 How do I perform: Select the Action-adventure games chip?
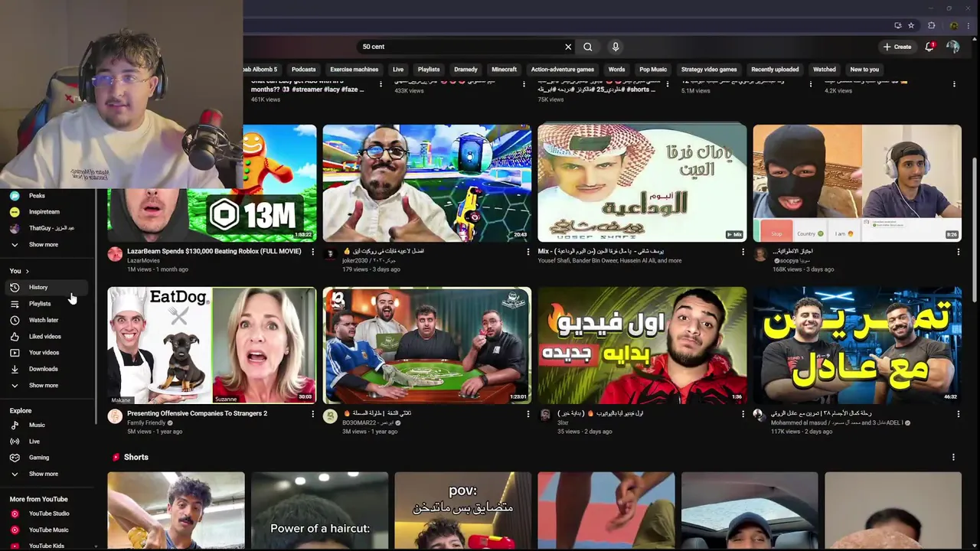pos(563,70)
